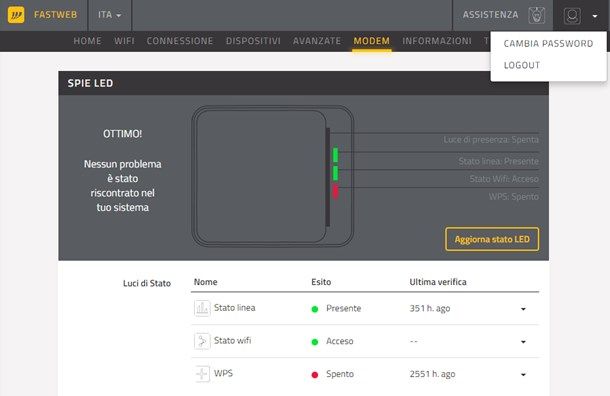
Task: Select the MODEM tab
Action: tap(372, 41)
